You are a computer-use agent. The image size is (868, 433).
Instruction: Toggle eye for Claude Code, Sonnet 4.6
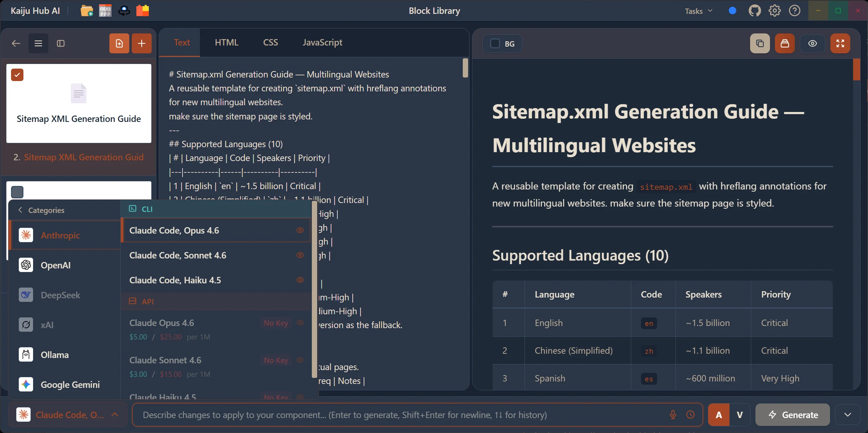[300, 255]
